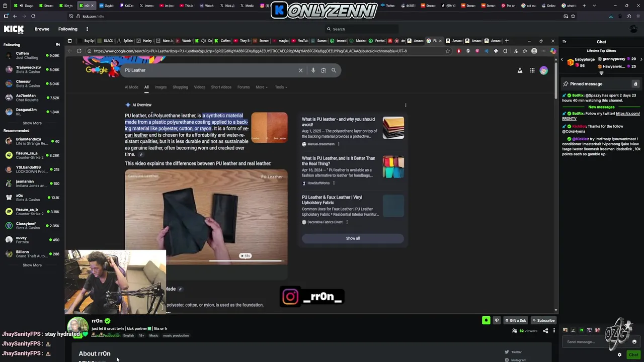Viewport: 644px width, 362px height.
Task: Open Ac7ionMan channel in sidebar
Action: pos(31,98)
